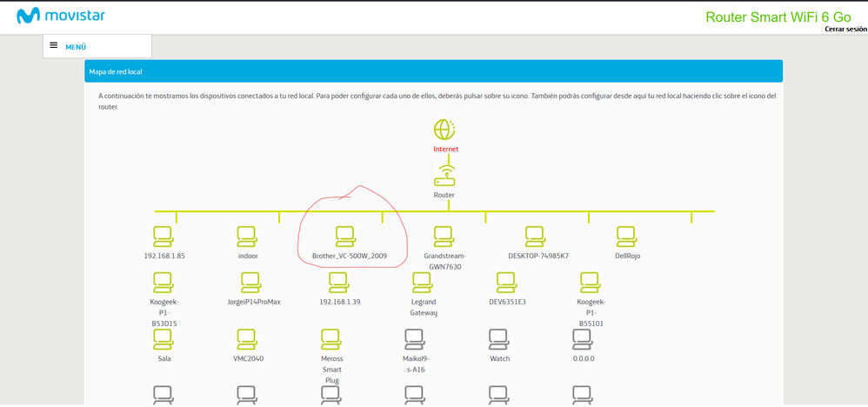
Task: Click the Movistar logo
Action: click(68, 16)
